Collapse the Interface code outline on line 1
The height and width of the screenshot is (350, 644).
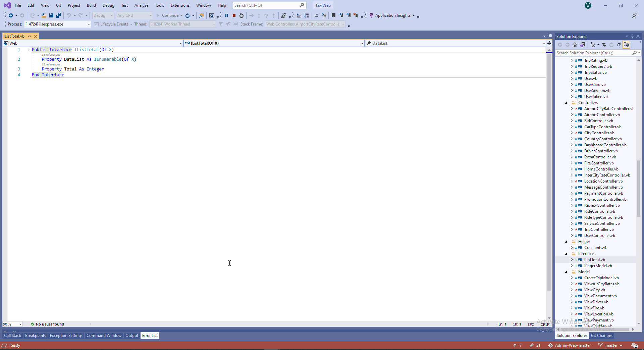(30, 50)
